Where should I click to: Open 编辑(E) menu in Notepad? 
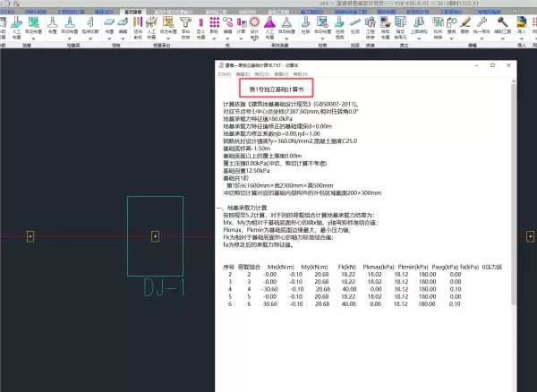coord(243,74)
